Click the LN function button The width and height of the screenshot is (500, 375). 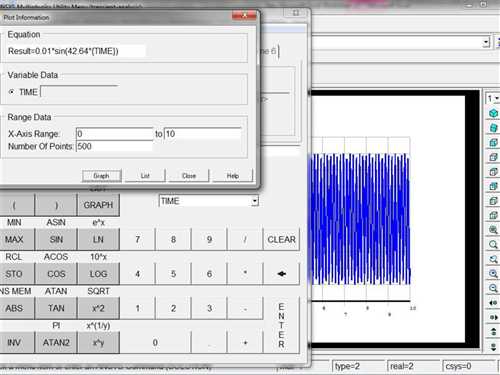pyautogui.click(x=98, y=240)
